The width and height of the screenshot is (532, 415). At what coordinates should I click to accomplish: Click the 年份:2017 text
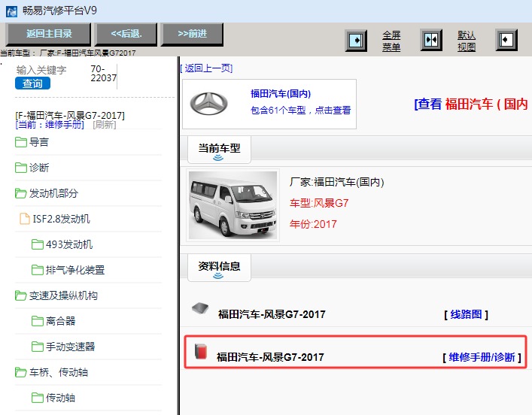click(313, 224)
